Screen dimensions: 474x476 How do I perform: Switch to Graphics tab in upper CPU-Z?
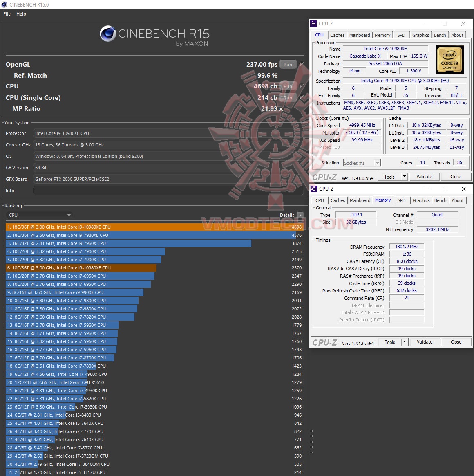pos(420,35)
